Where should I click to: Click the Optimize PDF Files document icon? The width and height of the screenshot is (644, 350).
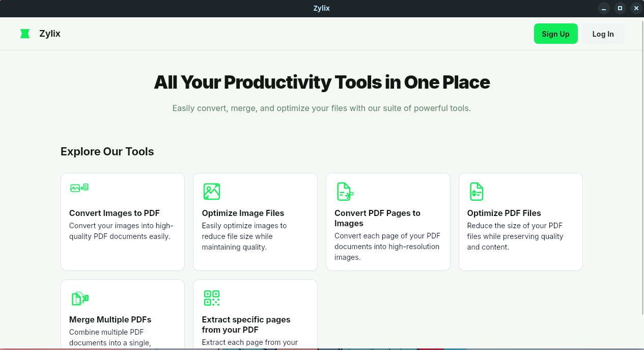pyautogui.click(x=477, y=192)
